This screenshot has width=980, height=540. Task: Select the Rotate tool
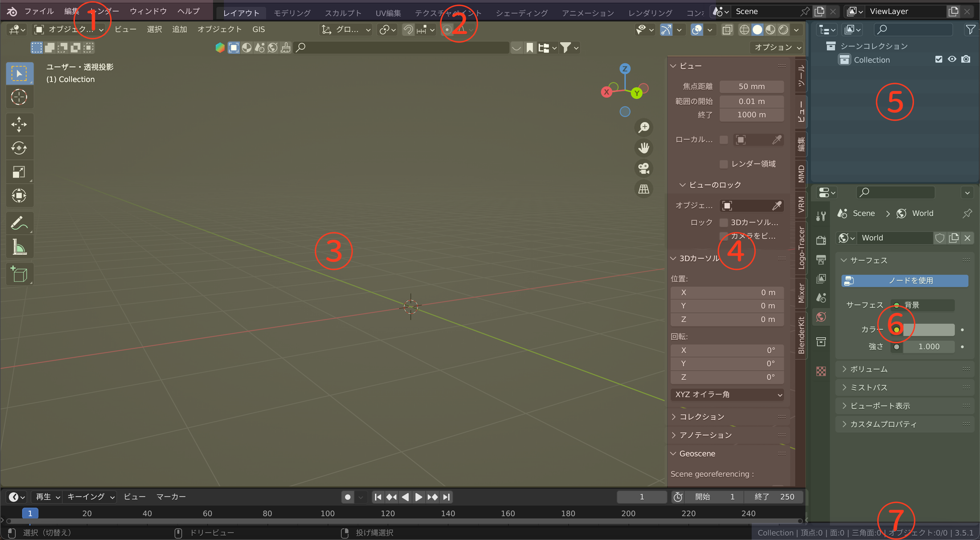click(x=20, y=148)
